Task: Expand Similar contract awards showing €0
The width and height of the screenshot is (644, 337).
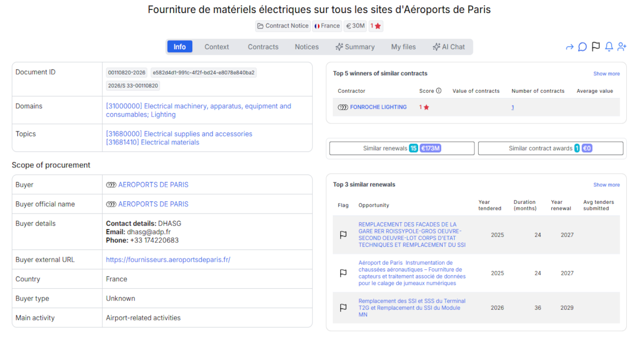Action: point(550,148)
